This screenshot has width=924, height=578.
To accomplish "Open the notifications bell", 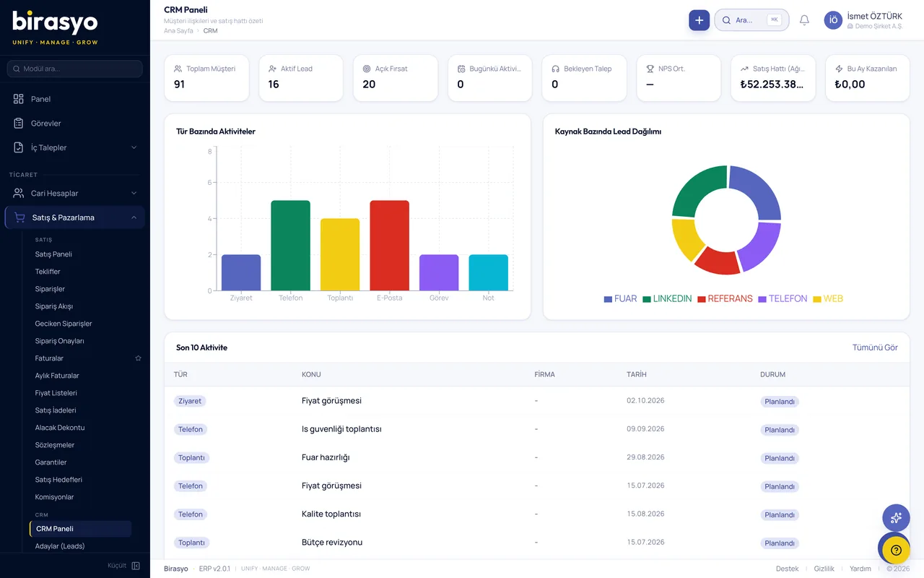I will click(804, 20).
